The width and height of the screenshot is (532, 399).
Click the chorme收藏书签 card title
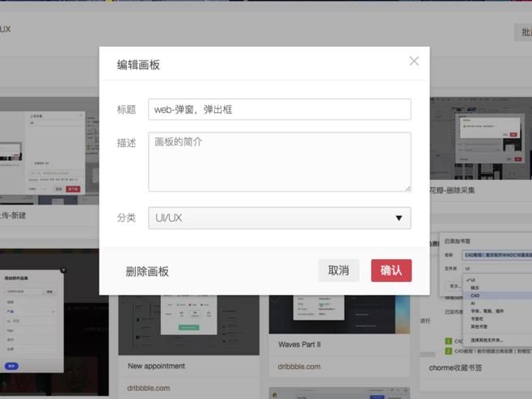(455, 367)
